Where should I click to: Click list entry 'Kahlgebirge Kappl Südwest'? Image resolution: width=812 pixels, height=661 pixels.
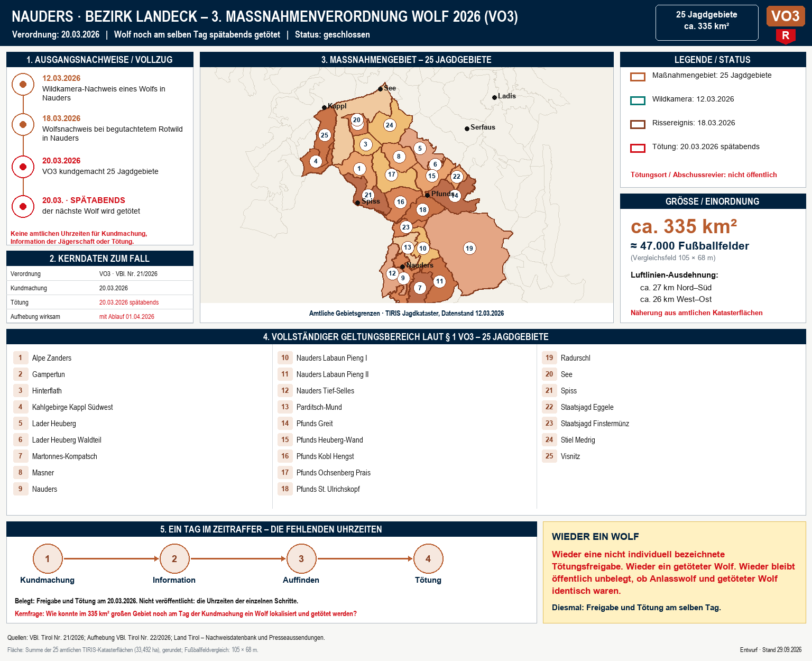click(72, 407)
